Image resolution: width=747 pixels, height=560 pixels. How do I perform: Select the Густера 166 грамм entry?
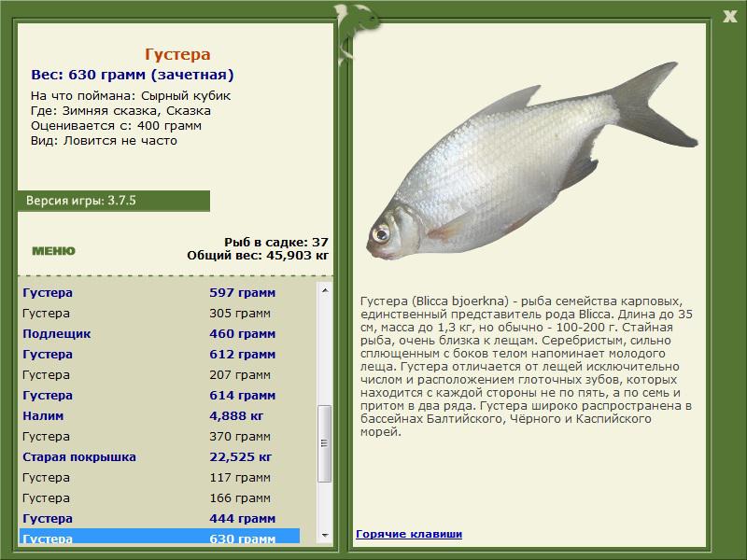tap(160, 497)
